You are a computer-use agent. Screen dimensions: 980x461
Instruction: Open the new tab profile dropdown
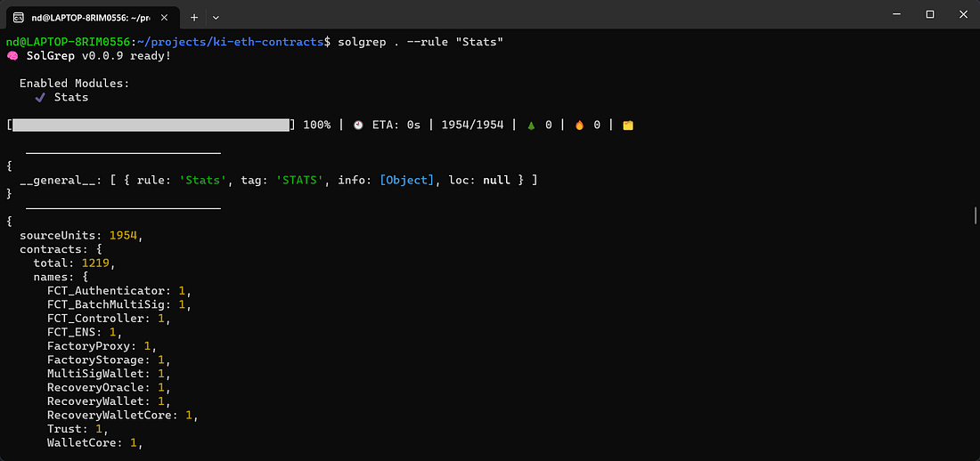[216, 16]
